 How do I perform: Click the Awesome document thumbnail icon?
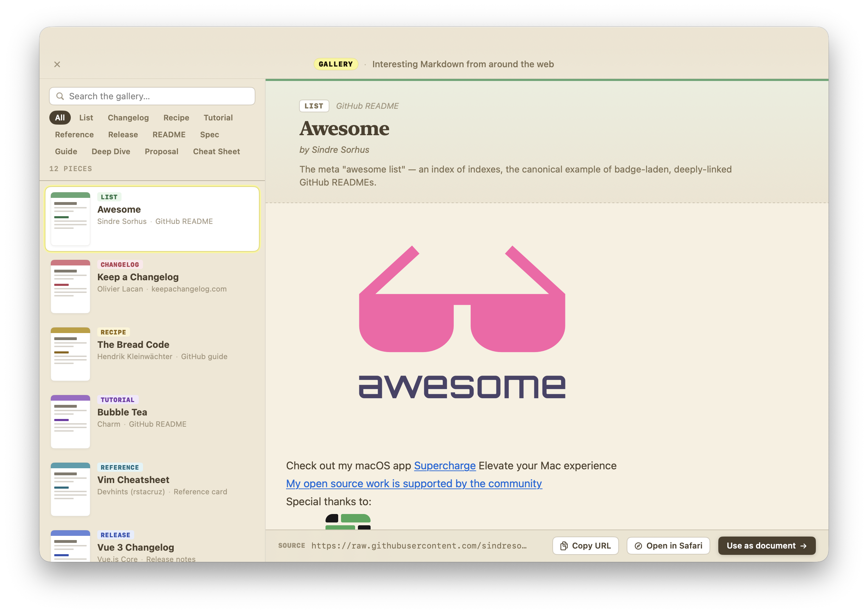(x=70, y=219)
